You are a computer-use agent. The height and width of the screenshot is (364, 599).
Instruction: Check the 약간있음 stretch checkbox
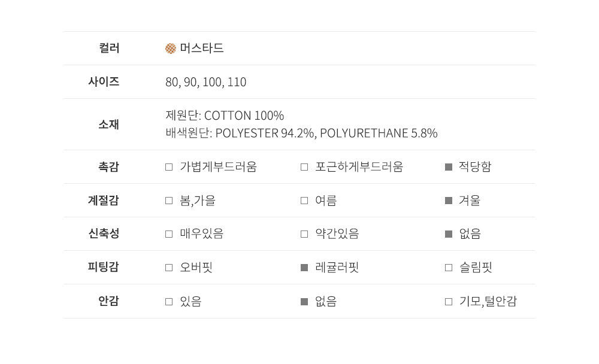304,234
